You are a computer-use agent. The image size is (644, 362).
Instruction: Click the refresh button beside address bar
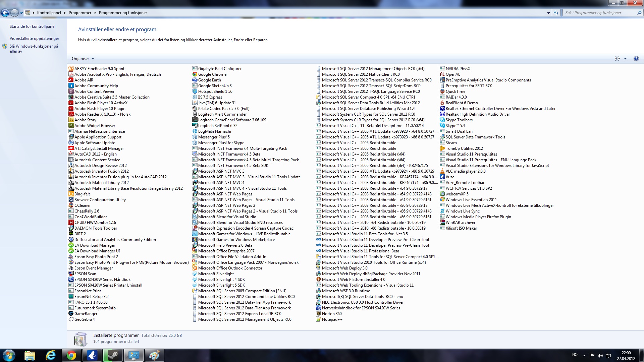[x=556, y=13]
